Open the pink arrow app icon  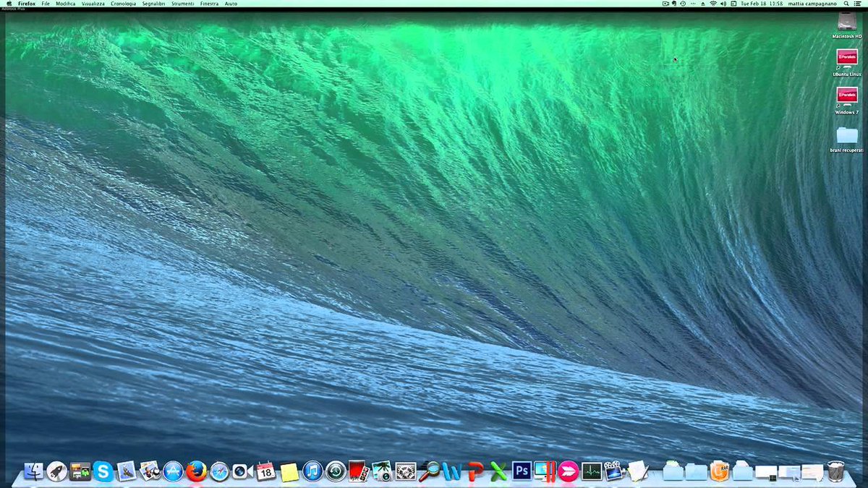click(x=569, y=472)
